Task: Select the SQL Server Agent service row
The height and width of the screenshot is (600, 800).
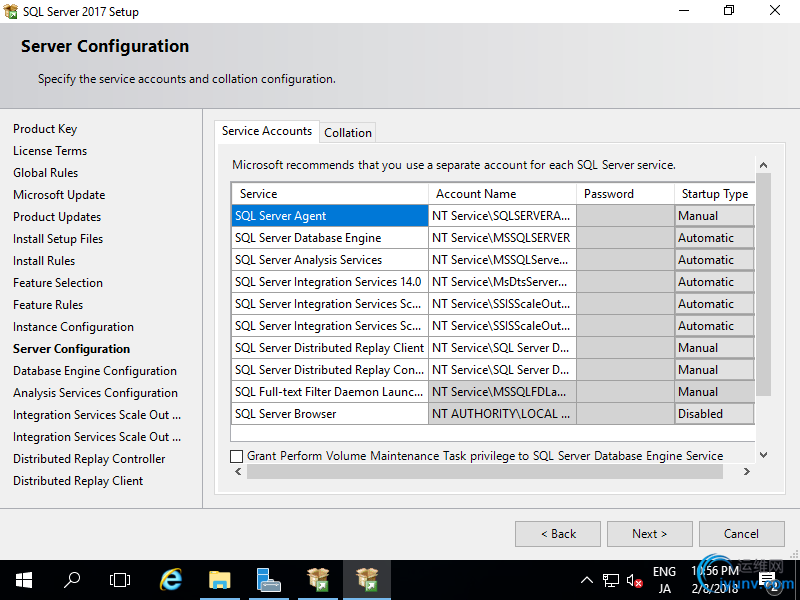Action: (330, 216)
